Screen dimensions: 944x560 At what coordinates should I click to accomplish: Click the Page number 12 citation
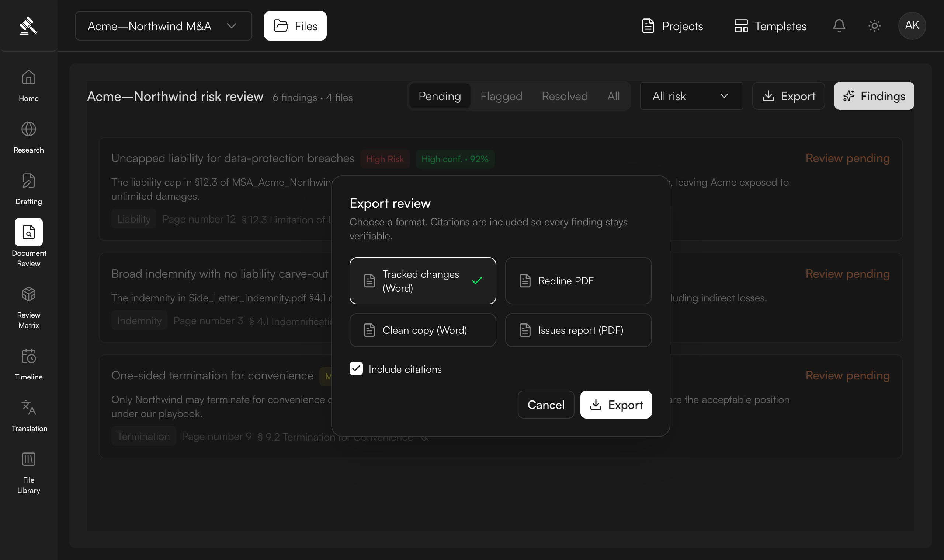coord(199,219)
